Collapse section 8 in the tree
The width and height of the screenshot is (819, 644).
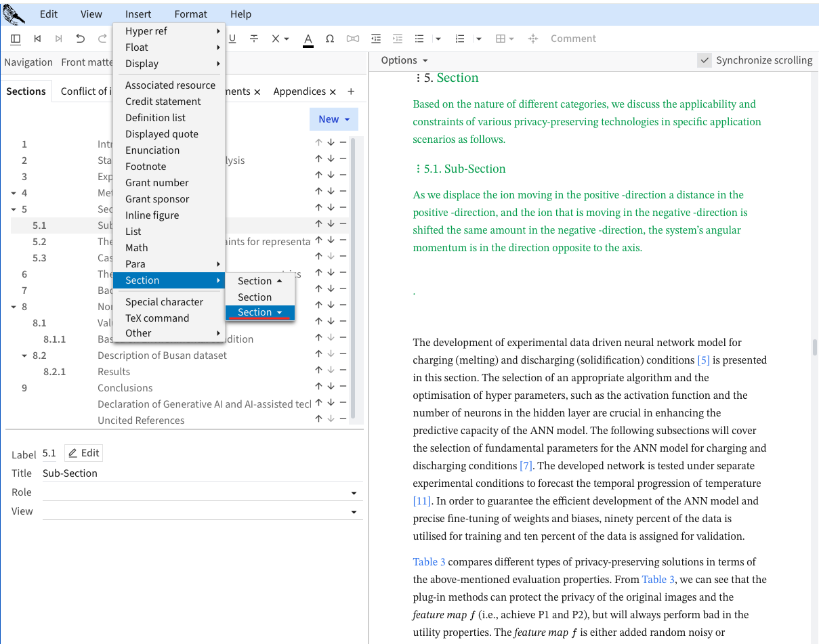(x=14, y=307)
